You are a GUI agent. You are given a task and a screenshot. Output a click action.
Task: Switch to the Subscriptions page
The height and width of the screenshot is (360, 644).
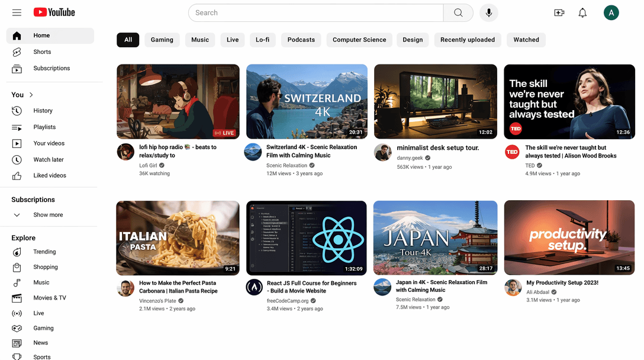(x=51, y=69)
